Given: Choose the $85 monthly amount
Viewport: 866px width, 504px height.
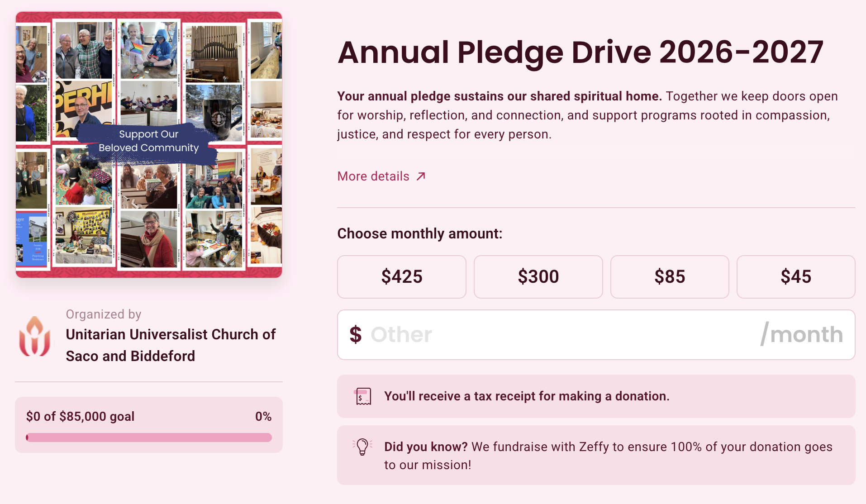Looking at the screenshot, I should tap(670, 277).
